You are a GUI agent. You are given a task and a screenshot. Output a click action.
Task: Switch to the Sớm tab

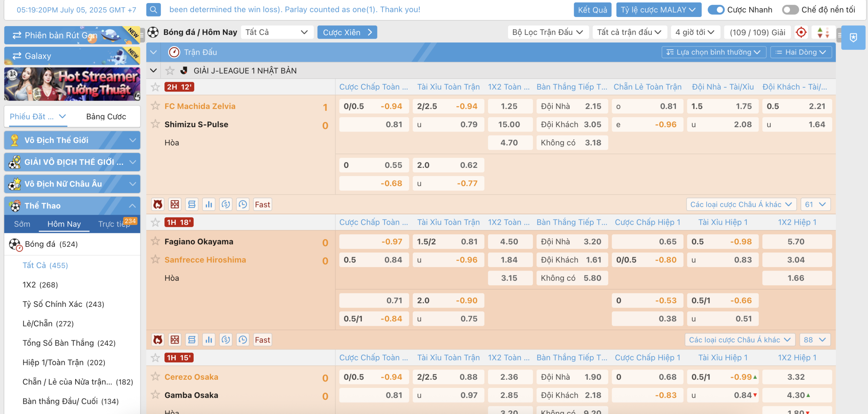coord(22,224)
